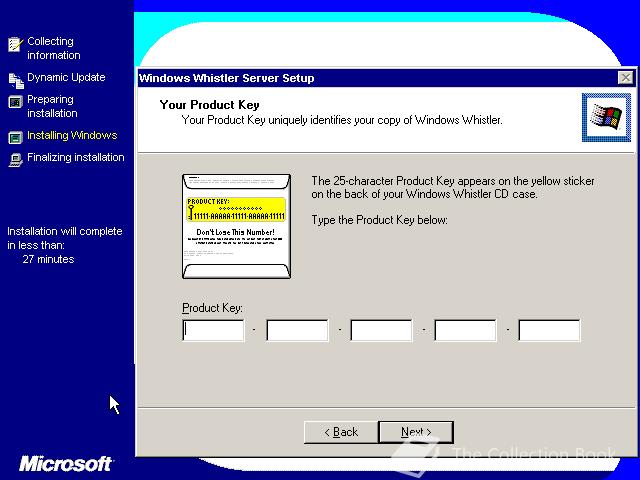The image size is (640, 480).
Task: Focus the third Product Key field
Action: 381,330
